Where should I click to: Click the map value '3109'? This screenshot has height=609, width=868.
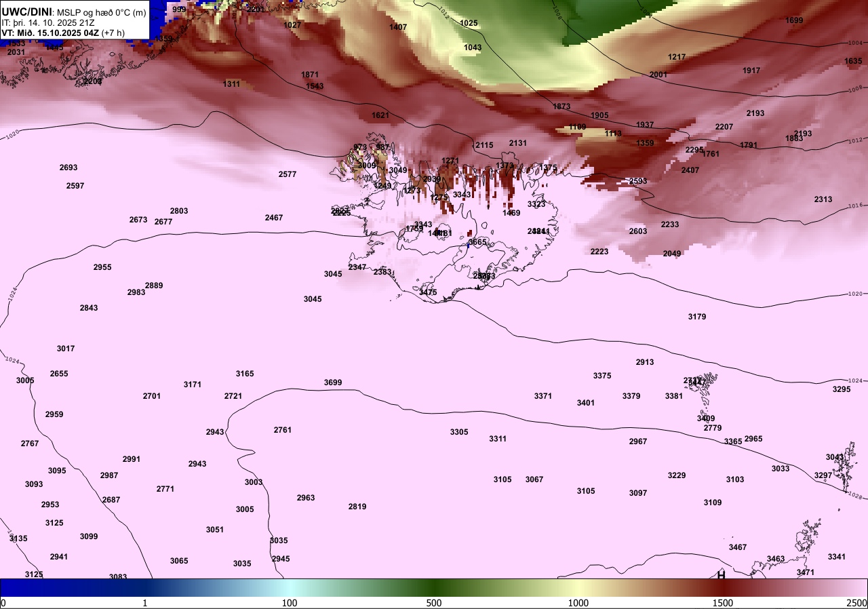713,503
